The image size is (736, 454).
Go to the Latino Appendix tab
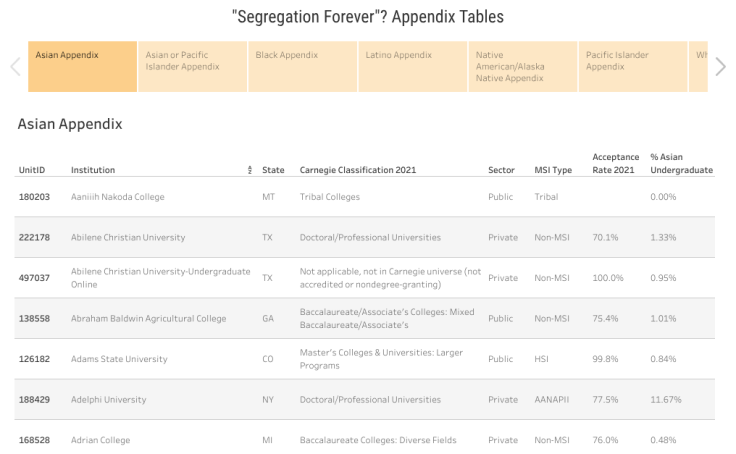[412, 67]
